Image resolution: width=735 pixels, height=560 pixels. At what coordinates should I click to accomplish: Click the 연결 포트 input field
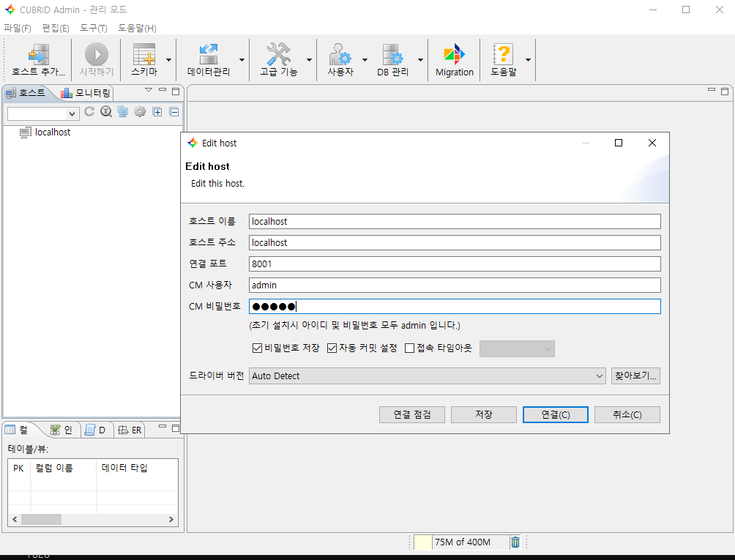454,264
